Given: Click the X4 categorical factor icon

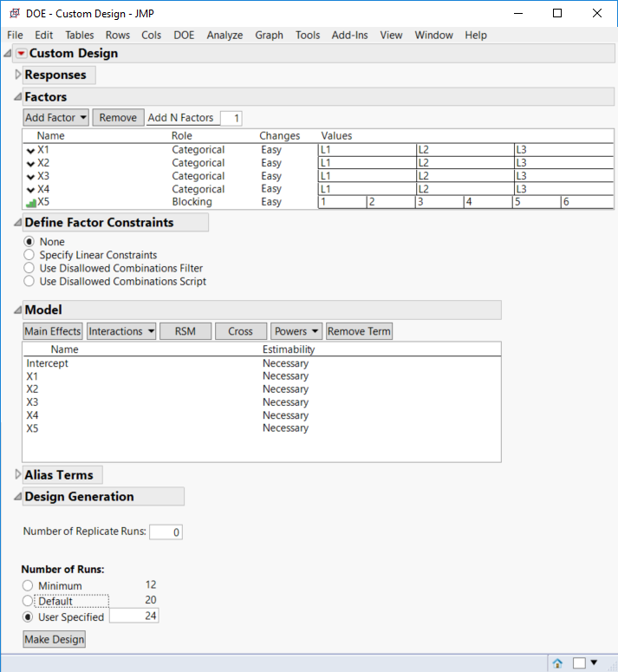Looking at the screenshot, I should 30,190.
